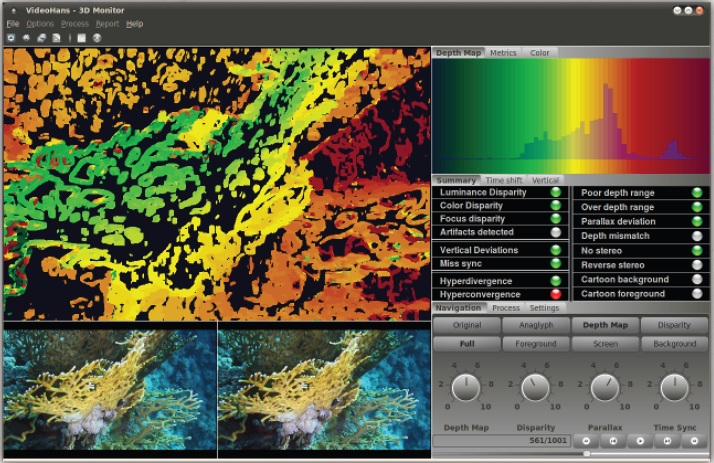The width and height of the screenshot is (714, 463).
Task: Switch to the Color tab
Action: [x=540, y=53]
